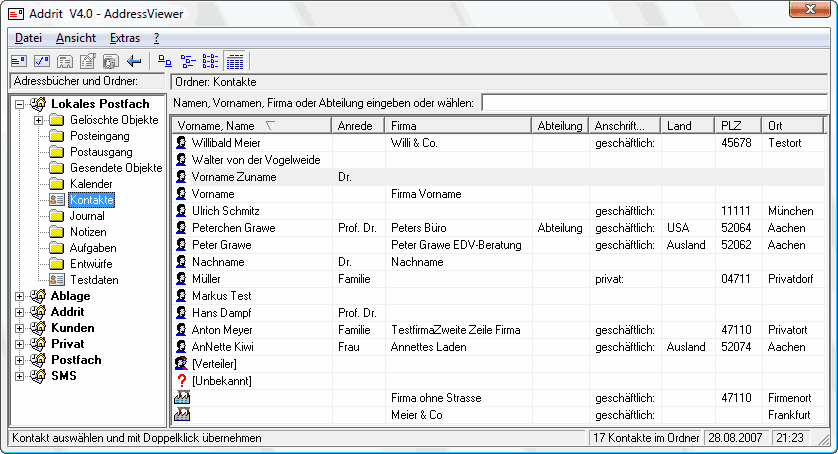Screen dimensions: 838x454
Task: Click the Addrit app icon in title bar
Action: tap(16, 14)
